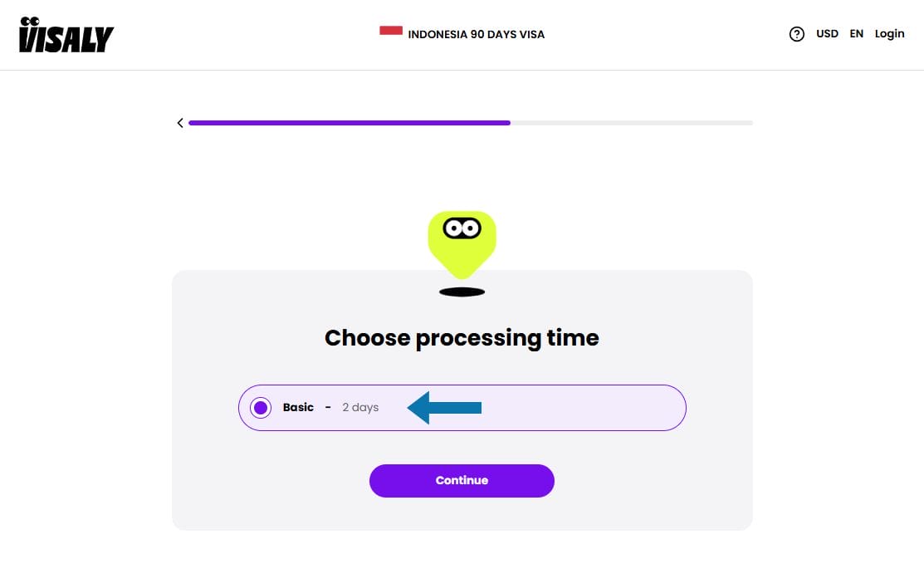Select the Basic radio button
Screen dimensions: 924x564
(261, 408)
